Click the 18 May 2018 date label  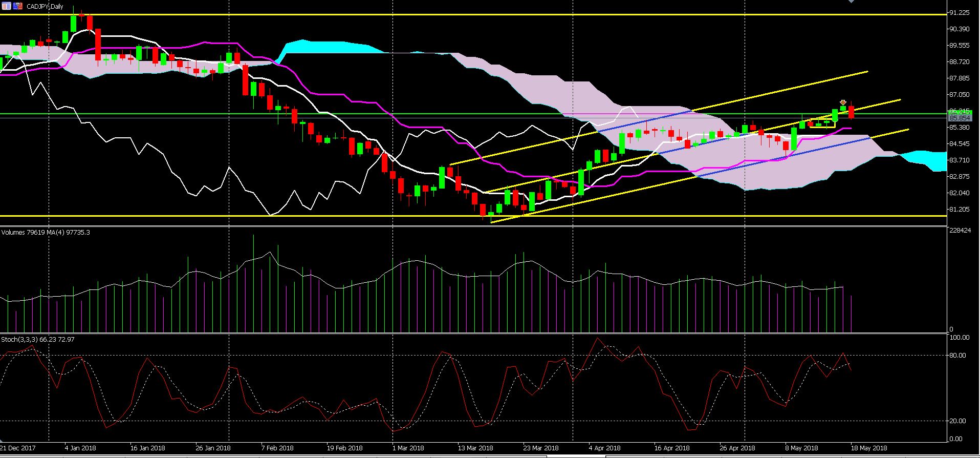pos(868,448)
